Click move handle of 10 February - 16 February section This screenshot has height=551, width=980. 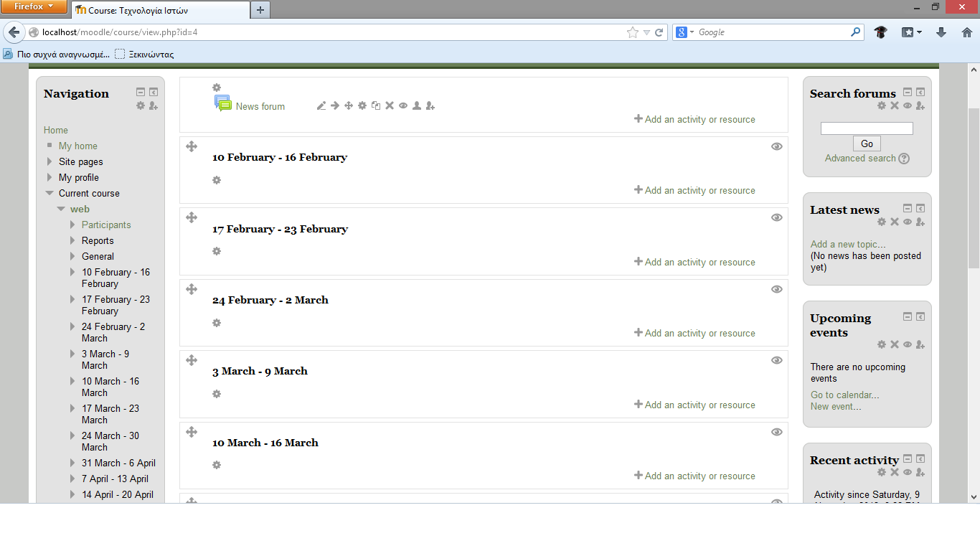pyautogui.click(x=192, y=146)
